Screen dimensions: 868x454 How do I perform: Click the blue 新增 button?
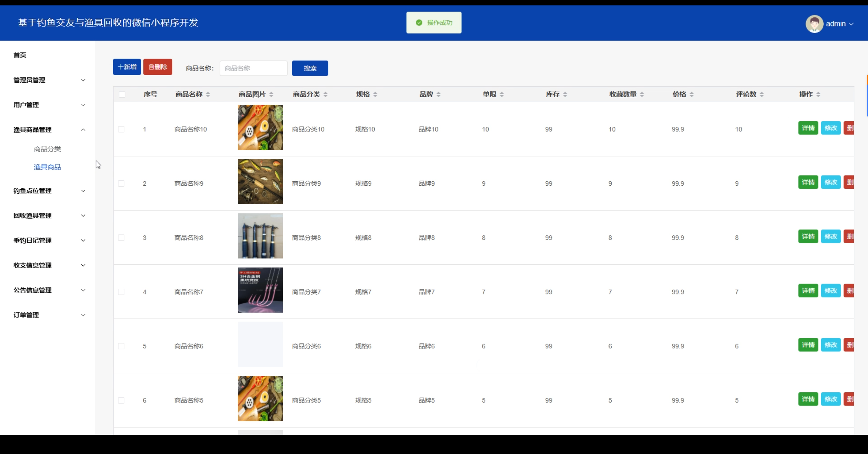pos(127,67)
